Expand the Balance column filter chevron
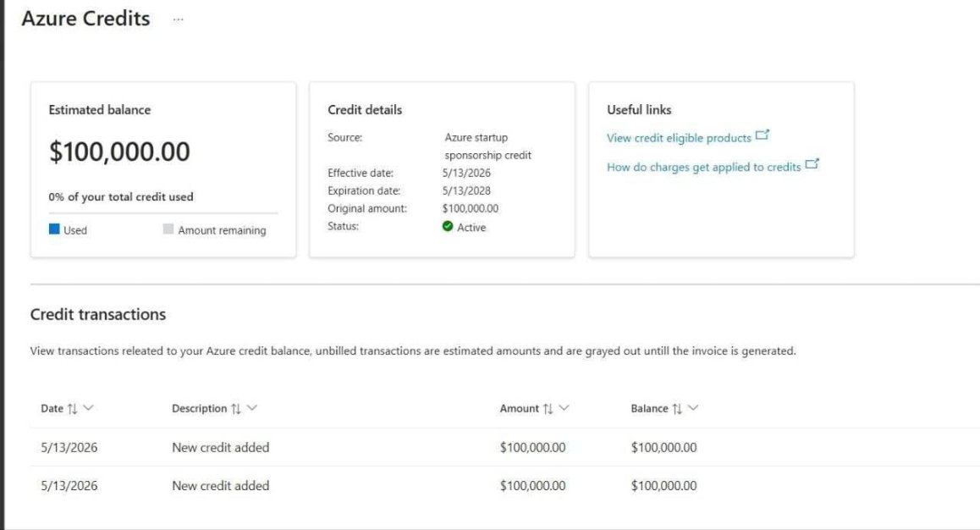The image size is (980, 530). pyautogui.click(x=692, y=408)
